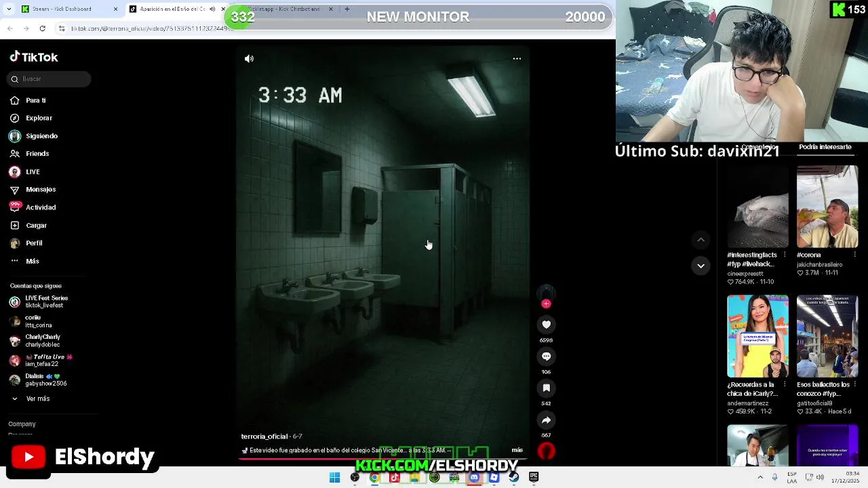The width and height of the screenshot is (868, 488).
Task: Click the TikTok logo
Action: pyautogui.click(x=34, y=58)
